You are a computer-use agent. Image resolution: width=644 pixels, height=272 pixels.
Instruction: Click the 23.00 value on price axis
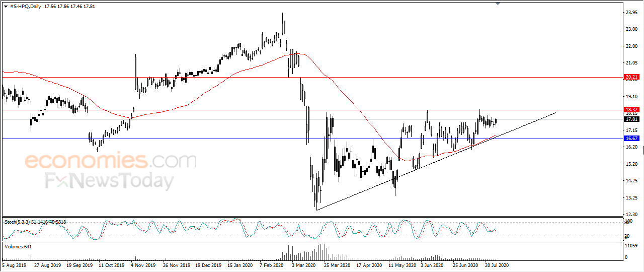coord(631,29)
